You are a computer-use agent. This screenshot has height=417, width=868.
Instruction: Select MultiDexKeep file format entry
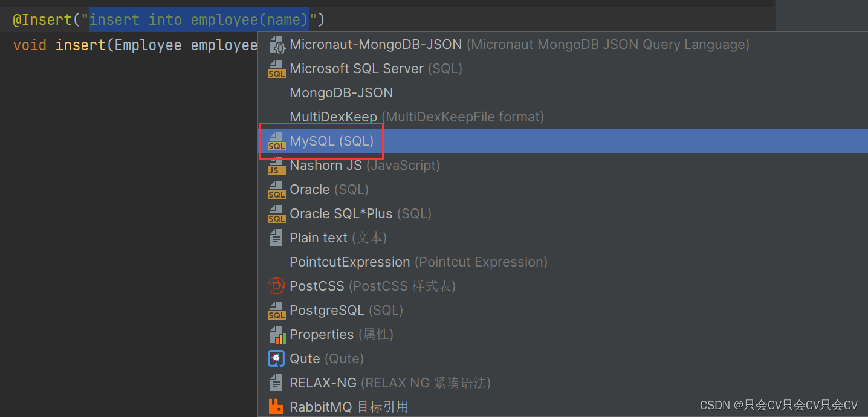point(333,117)
